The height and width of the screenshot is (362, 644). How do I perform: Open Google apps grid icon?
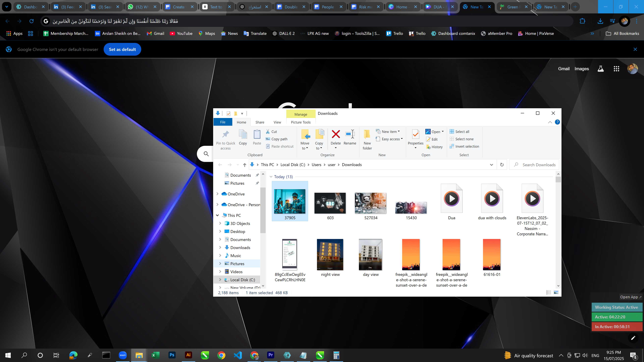tap(616, 69)
